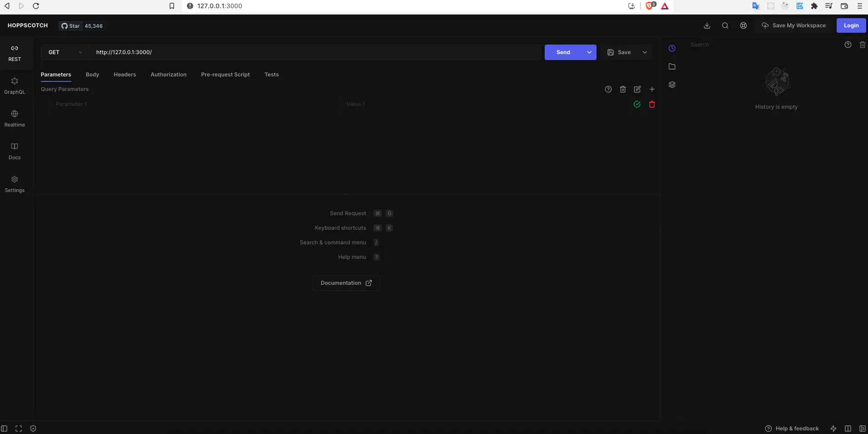Image resolution: width=868 pixels, height=434 pixels.
Task: Click the bulk edit parameters icon
Action: 637,89
